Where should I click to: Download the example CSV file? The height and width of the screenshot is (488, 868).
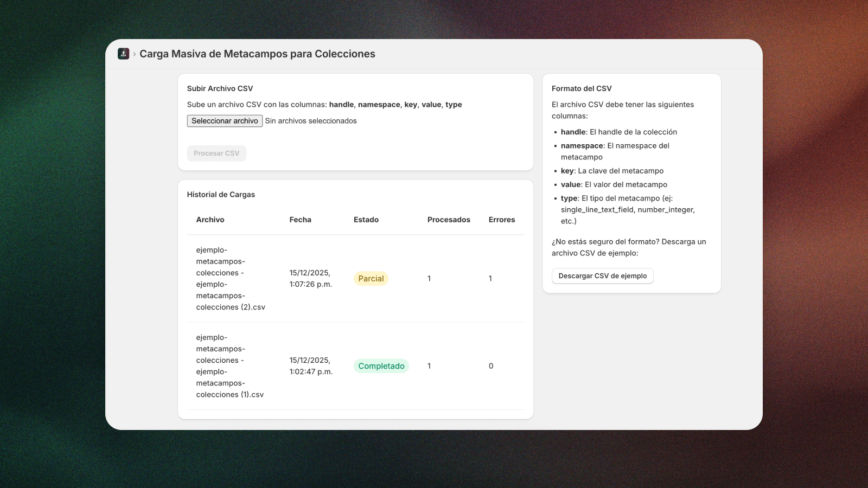(602, 276)
